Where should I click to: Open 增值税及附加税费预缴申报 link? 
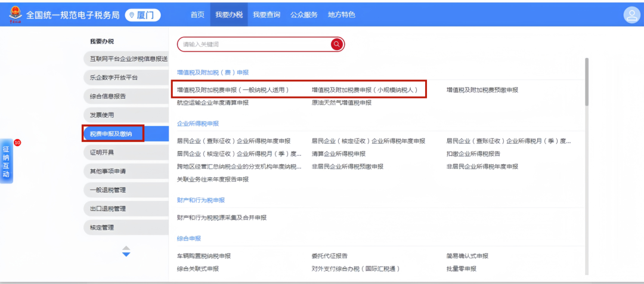point(482,89)
